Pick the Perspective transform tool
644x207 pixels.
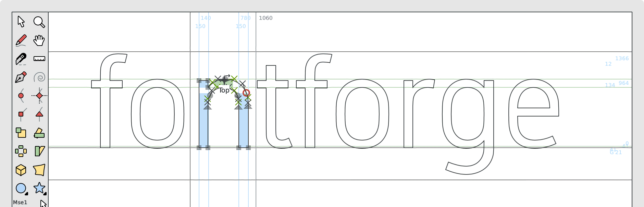click(39, 170)
